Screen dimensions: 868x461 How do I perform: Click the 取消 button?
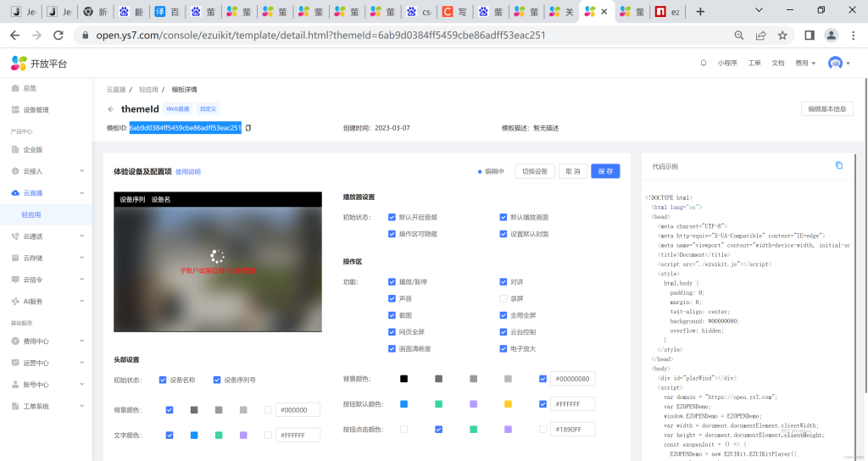572,171
